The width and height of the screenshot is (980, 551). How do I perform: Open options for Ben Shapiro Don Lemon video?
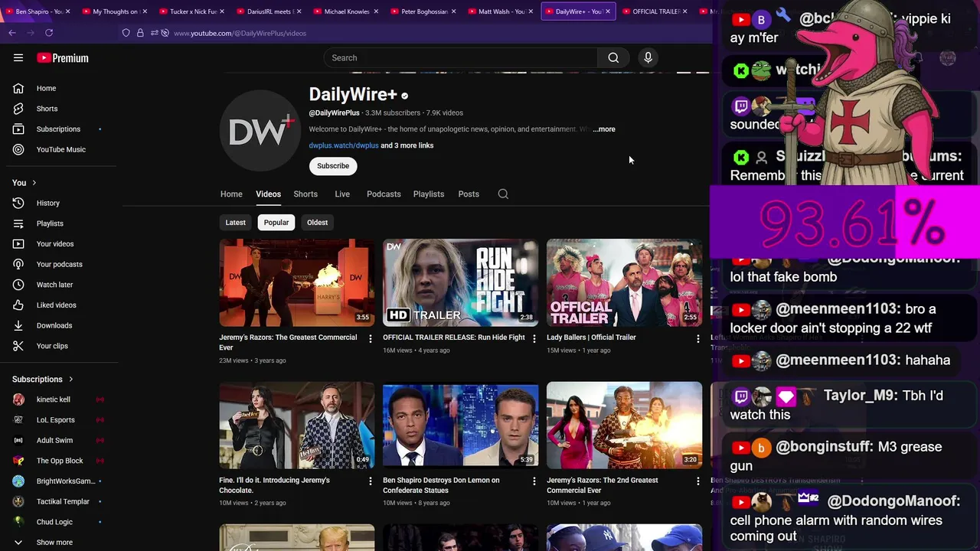534,481
